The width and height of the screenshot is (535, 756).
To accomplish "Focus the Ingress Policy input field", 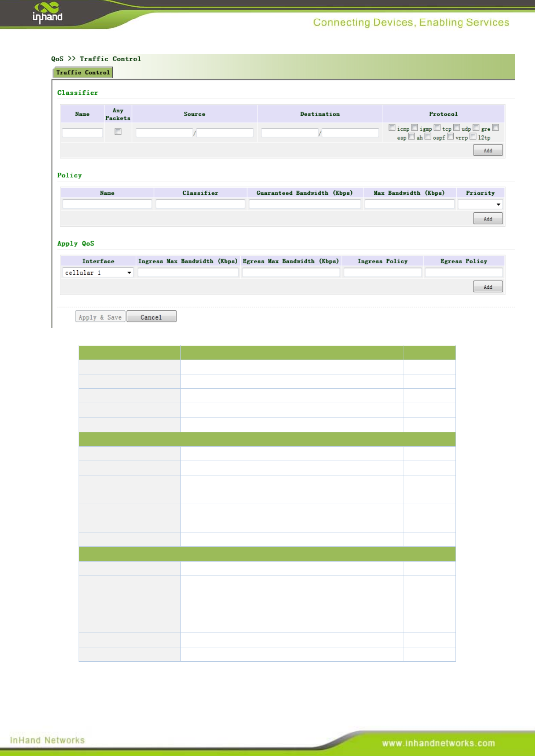I will click(x=383, y=273).
